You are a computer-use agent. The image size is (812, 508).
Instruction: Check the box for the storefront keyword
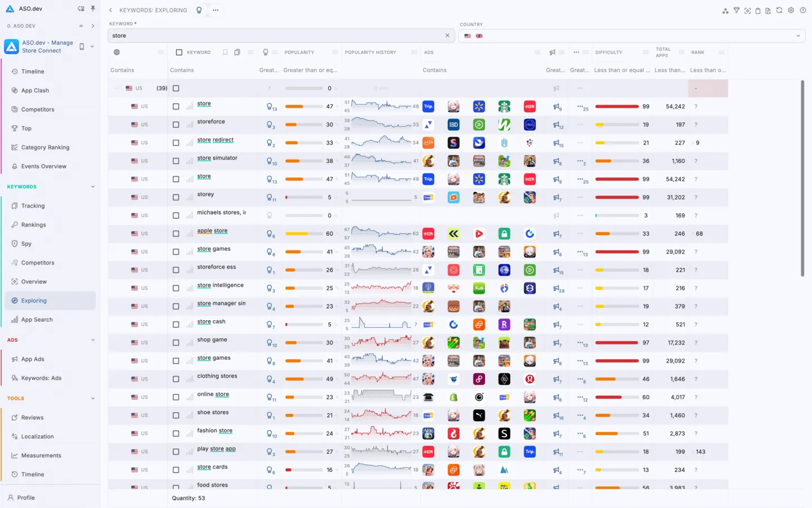(x=176, y=125)
